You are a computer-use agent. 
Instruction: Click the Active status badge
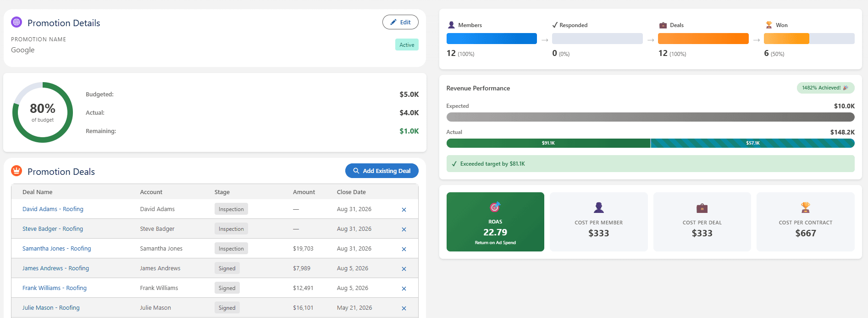click(407, 45)
